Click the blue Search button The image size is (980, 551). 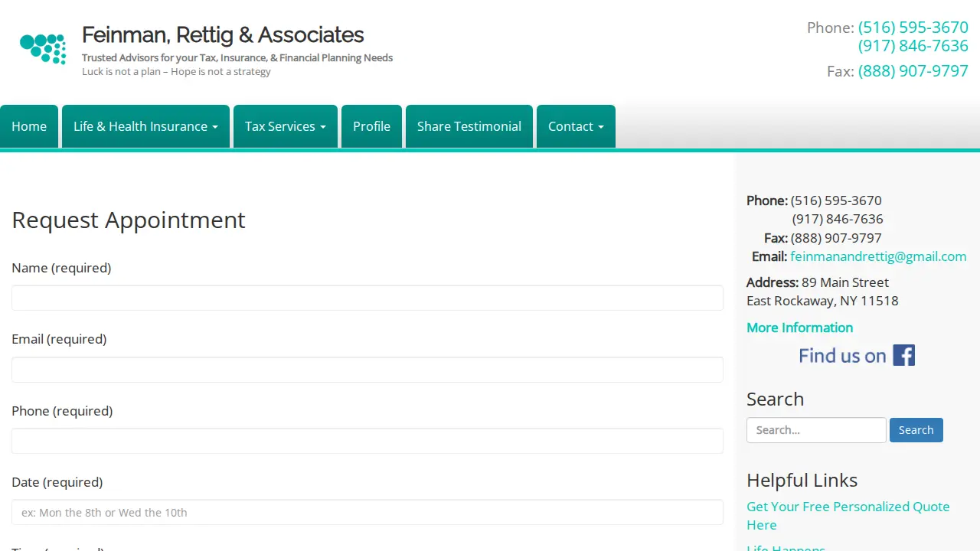coord(916,430)
